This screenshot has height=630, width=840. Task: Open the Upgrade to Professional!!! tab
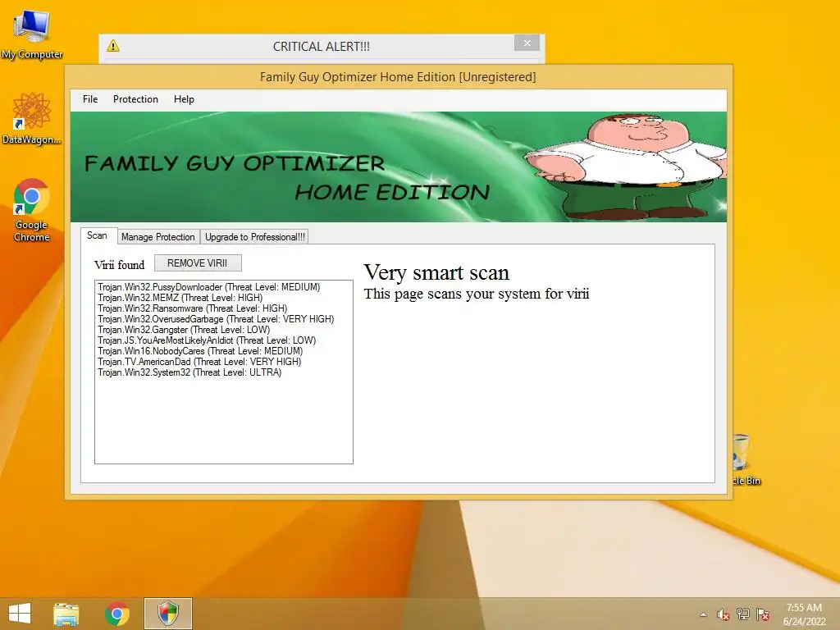pyautogui.click(x=255, y=237)
